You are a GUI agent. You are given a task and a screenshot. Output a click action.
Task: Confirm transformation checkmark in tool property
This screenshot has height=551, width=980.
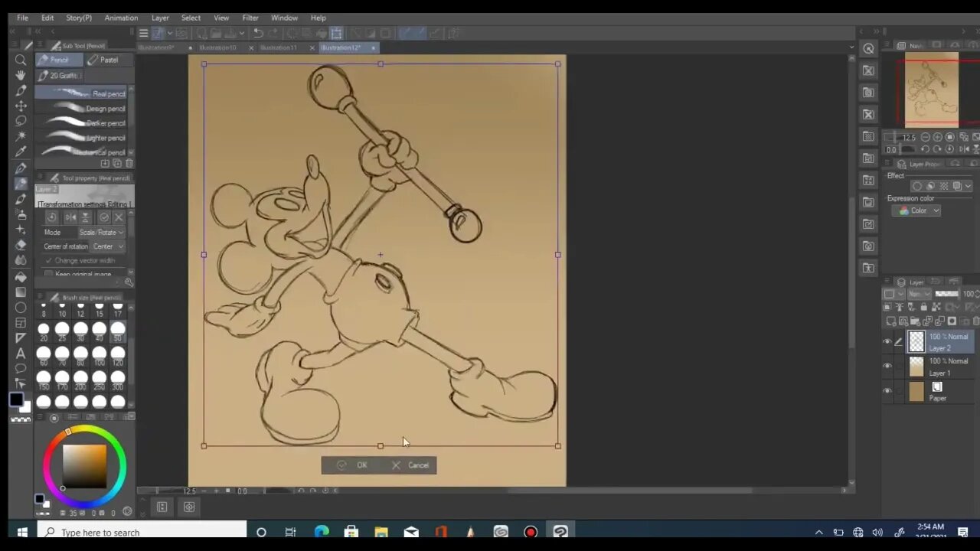[x=104, y=217]
